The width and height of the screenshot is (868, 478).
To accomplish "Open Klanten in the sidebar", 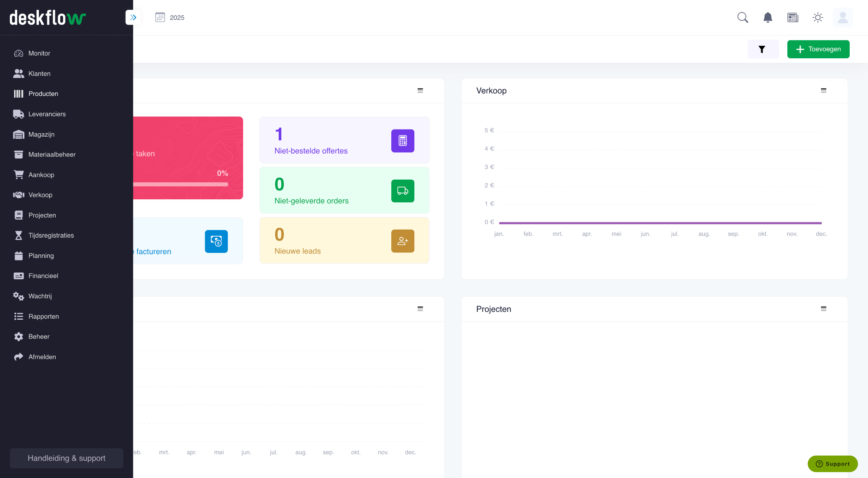I will pyautogui.click(x=39, y=74).
